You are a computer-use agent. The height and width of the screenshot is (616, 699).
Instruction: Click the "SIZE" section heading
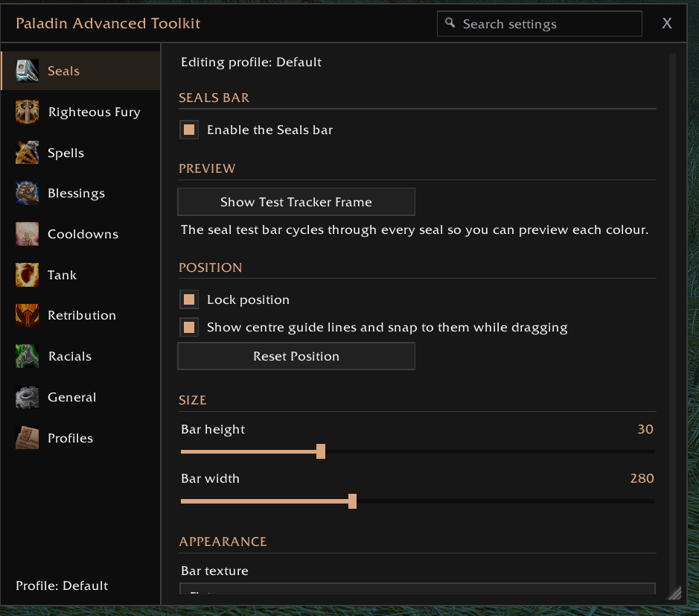pos(193,400)
